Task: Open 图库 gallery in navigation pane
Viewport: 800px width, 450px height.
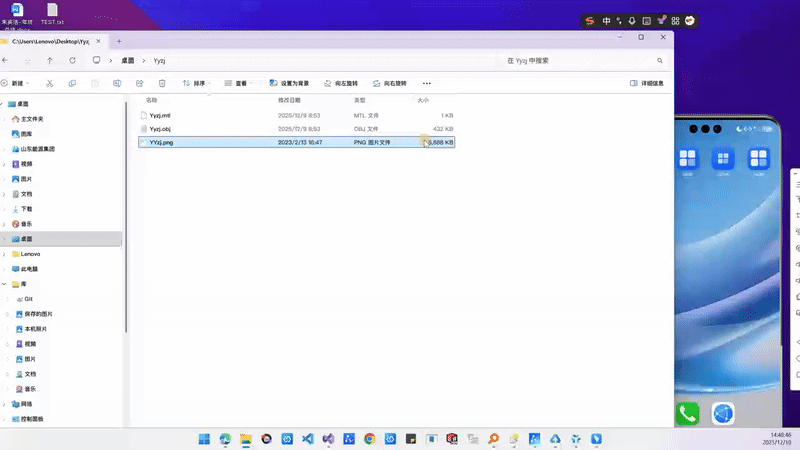Action: (21, 134)
